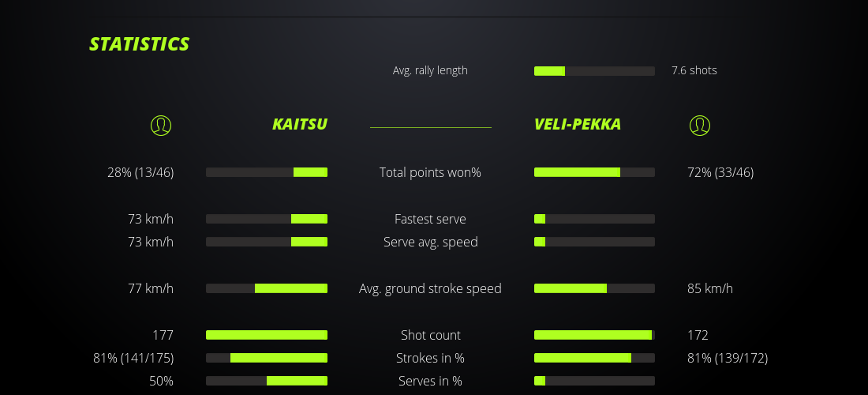The image size is (868, 395).
Task: Click Kaitsu's Fastest serve bar
Action: (x=267, y=219)
